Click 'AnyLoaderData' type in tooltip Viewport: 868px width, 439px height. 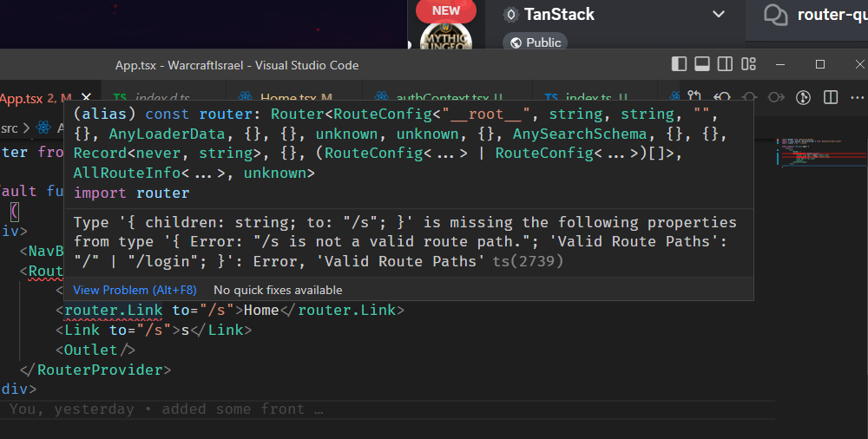(x=167, y=134)
